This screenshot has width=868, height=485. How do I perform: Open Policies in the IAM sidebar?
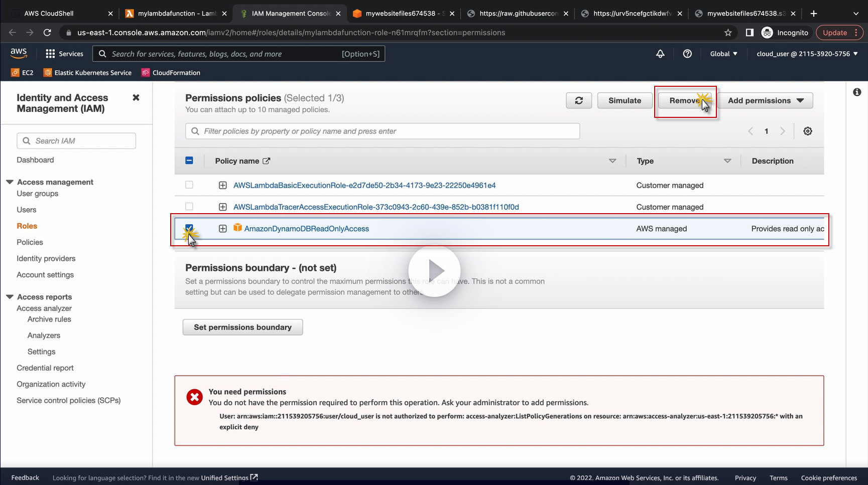(30, 242)
